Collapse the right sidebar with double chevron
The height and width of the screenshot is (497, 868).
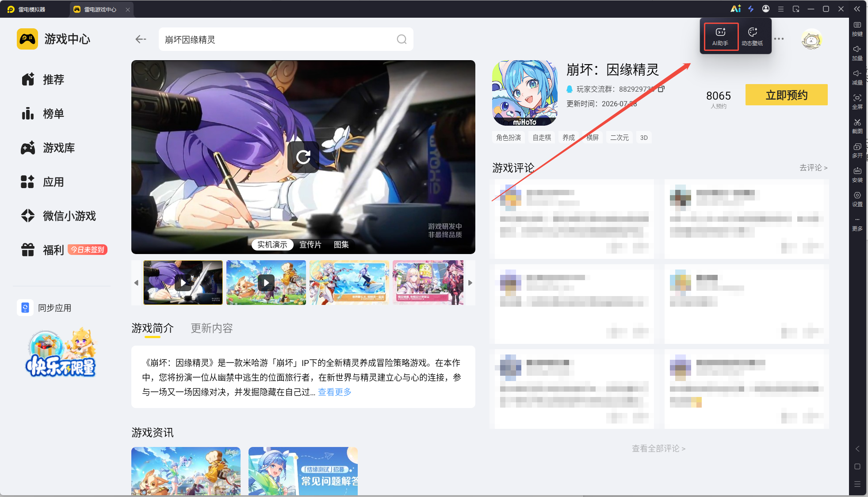point(857,9)
